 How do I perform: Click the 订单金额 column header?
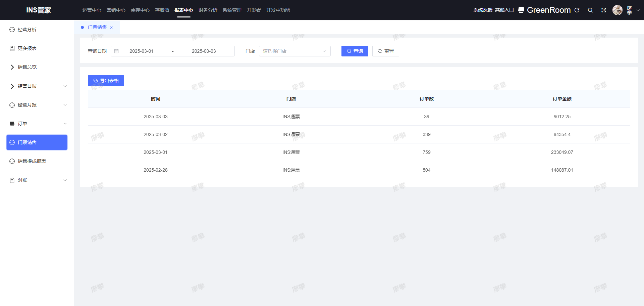click(x=562, y=99)
